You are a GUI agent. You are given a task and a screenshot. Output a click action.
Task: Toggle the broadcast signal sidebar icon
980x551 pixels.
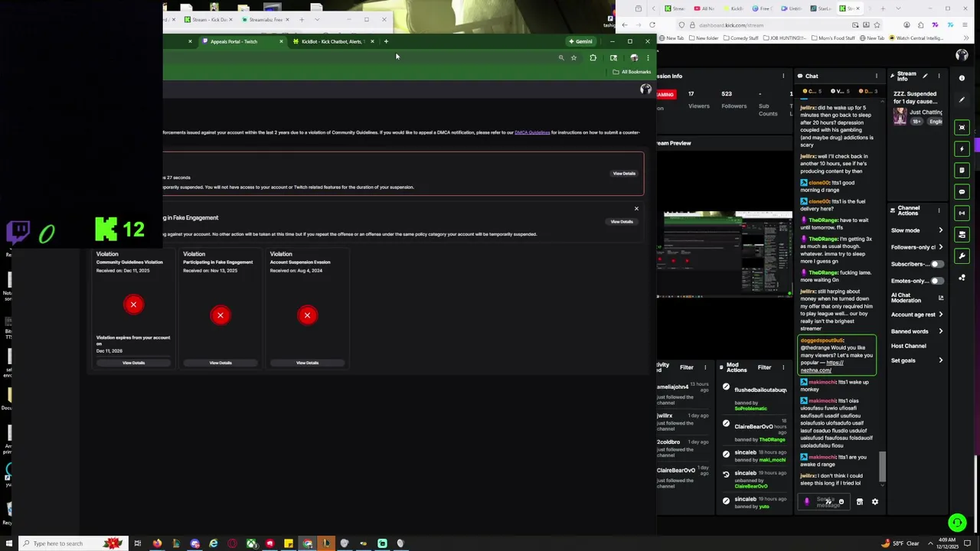tap(962, 213)
